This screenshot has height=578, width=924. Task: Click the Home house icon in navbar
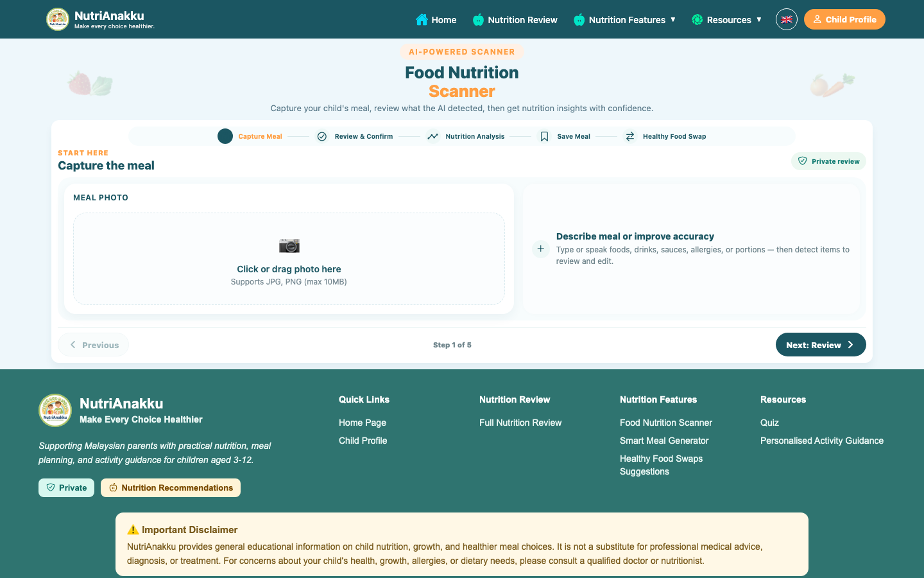[x=422, y=19]
